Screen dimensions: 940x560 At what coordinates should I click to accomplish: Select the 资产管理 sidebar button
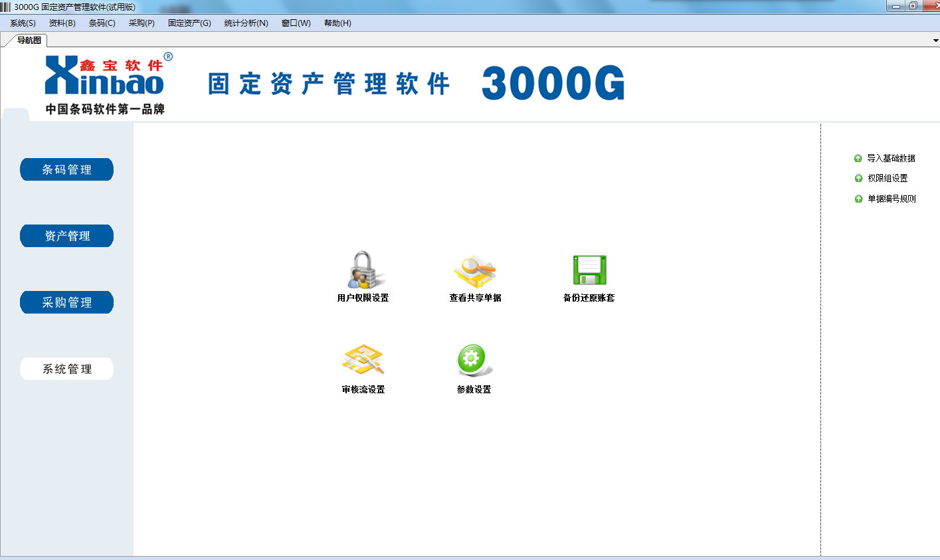click(x=67, y=236)
